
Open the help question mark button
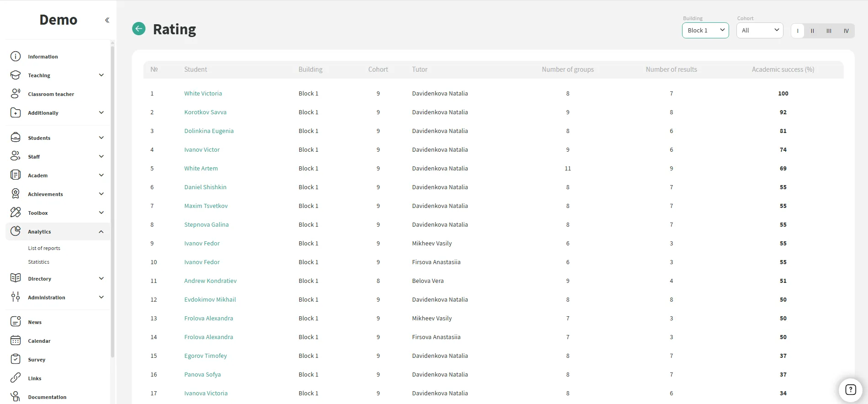tap(850, 390)
